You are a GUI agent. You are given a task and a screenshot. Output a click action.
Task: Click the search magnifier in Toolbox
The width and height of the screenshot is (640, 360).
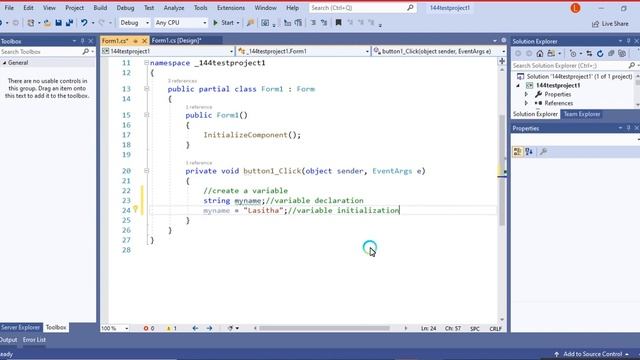coord(85,51)
